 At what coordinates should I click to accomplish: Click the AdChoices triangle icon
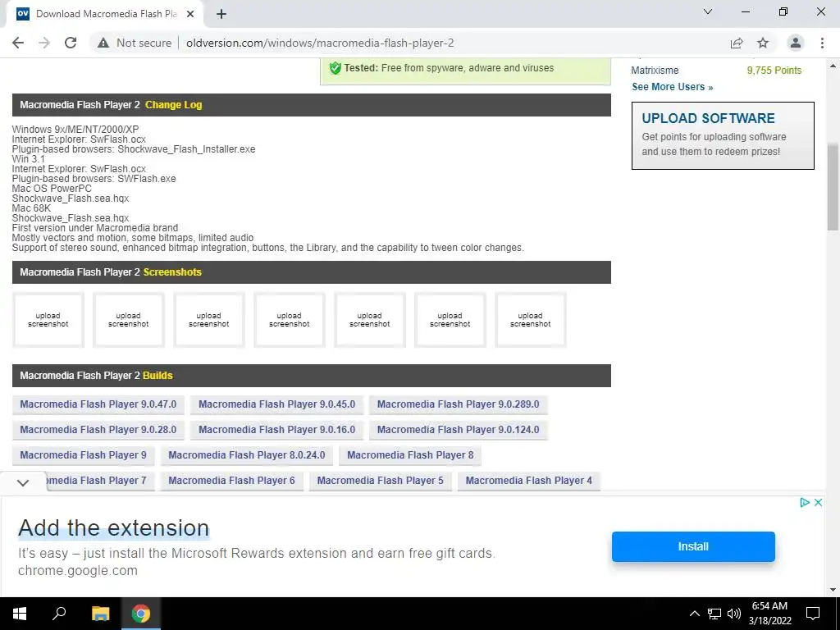point(805,503)
